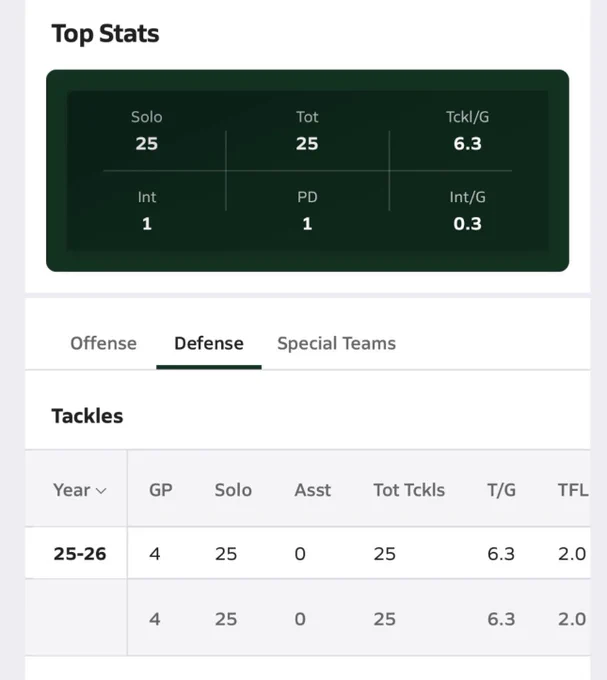
Task: Select the TFL column header
Action: click(x=573, y=490)
